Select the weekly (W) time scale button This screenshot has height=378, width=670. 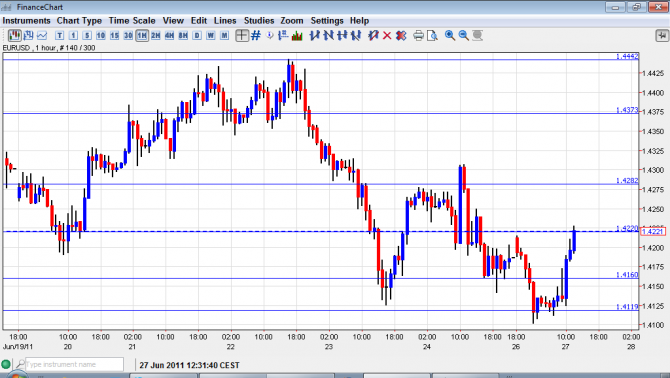(x=211, y=35)
